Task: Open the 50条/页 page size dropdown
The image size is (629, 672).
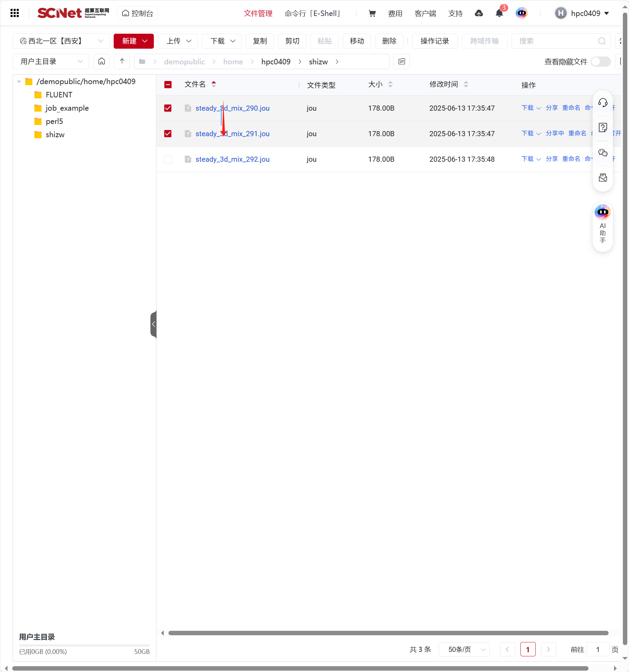Action: 464,650
